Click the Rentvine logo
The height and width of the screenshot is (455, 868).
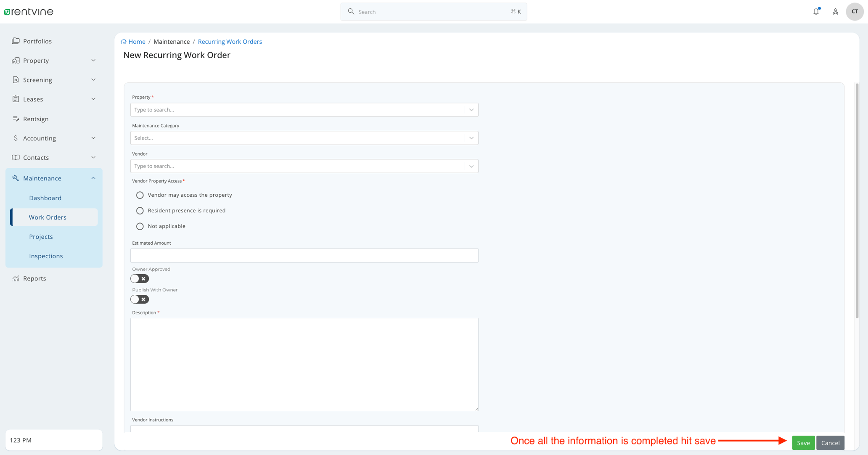pos(28,11)
